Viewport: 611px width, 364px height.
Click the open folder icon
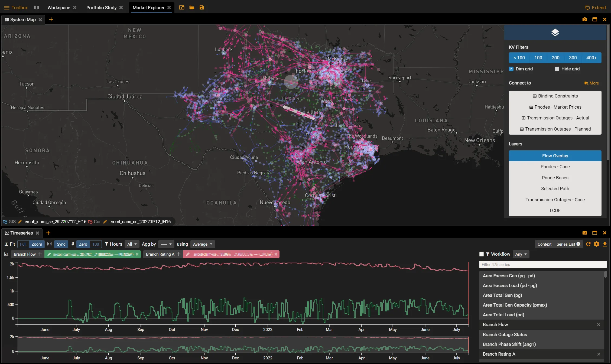click(x=192, y=8)
